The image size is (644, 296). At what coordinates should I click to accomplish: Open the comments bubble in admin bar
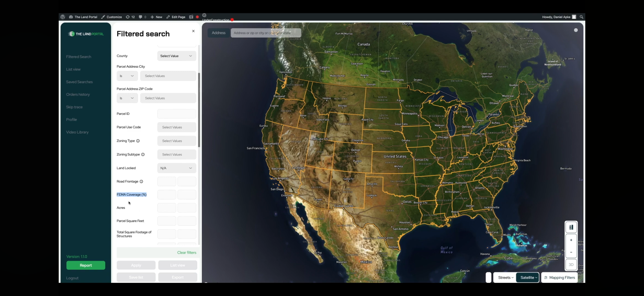pyautogui.click(x=142, y=17)
